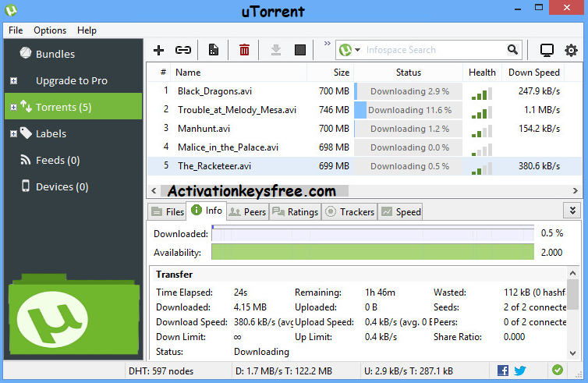588x383 pixels.
Task: Click the red Remove Torrent trash icon
Action: [244, 49]
